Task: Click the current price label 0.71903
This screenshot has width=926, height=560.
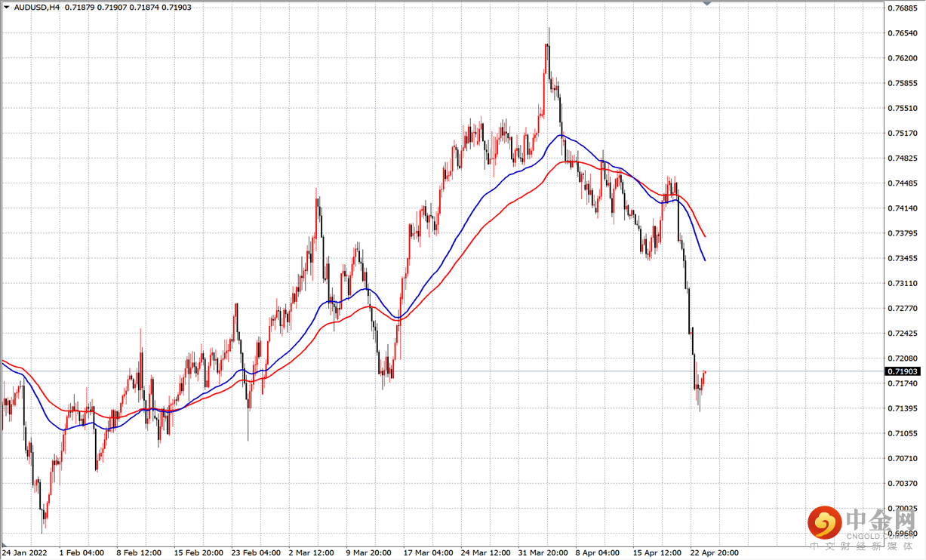Action: (x=903, y=371)
